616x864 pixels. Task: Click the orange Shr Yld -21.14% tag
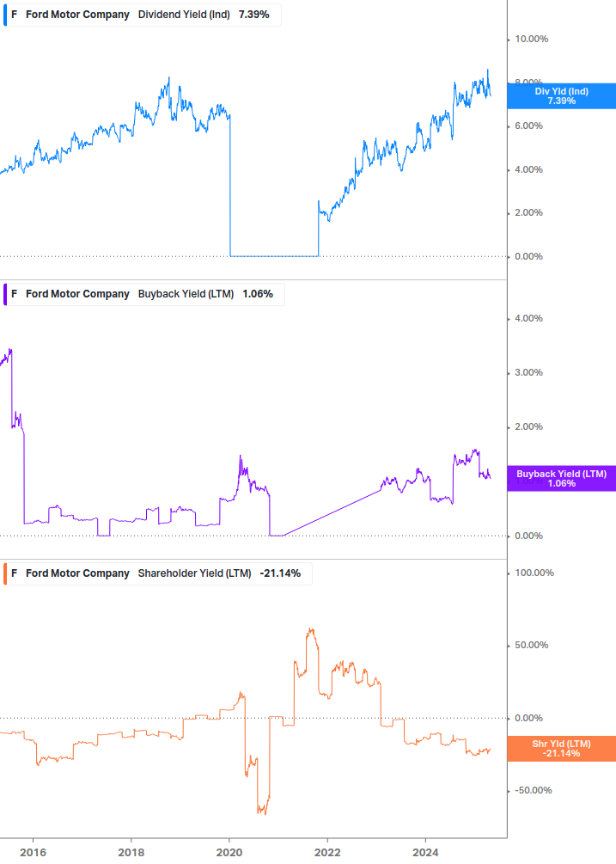point(562,749)
